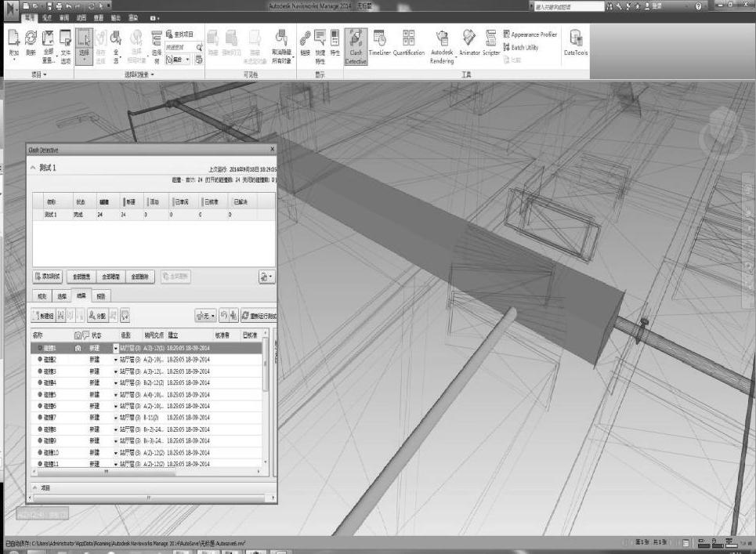Open status dropdown for row 碰撞1
The width and height of the screenshot is (756, 554).
point(116,348)
